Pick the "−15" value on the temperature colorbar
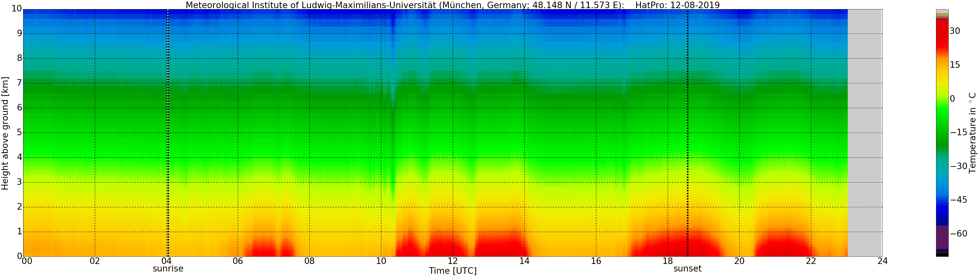The image size is (980, 277). click(958, 132)
